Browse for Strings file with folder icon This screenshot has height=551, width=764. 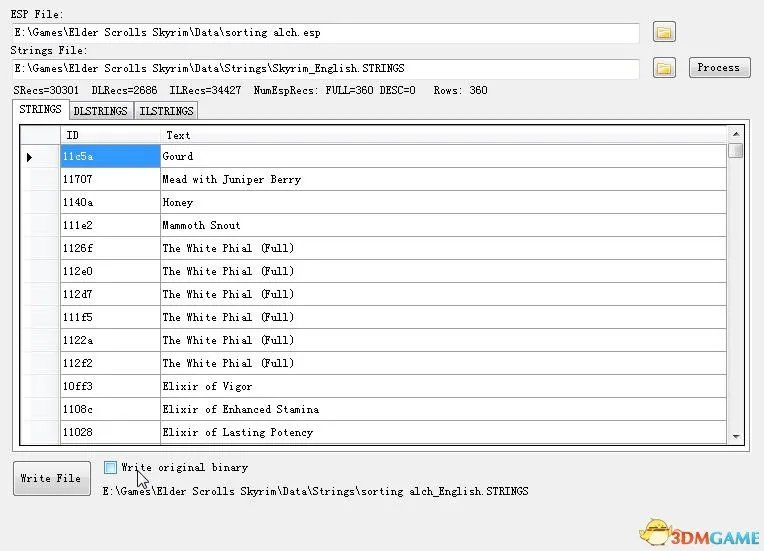(x=664, y=68)
